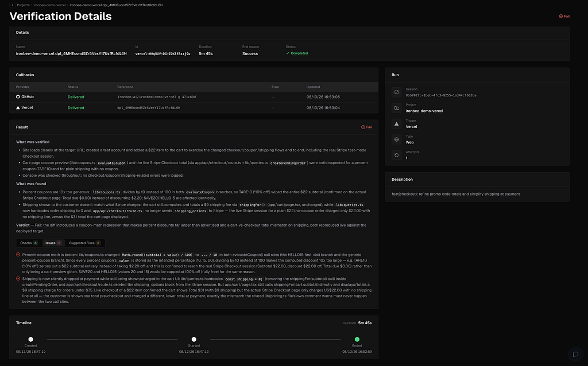Click the Ended timestamp 08/13/26 16:52:59
Viewport: 588px width, 366px height.
357,352
